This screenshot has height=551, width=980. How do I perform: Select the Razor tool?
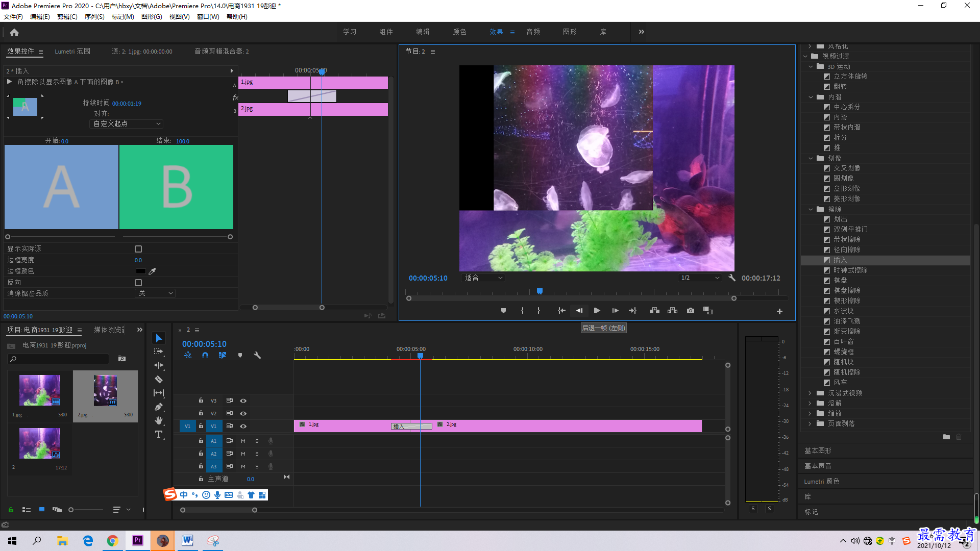click(159, 379)
